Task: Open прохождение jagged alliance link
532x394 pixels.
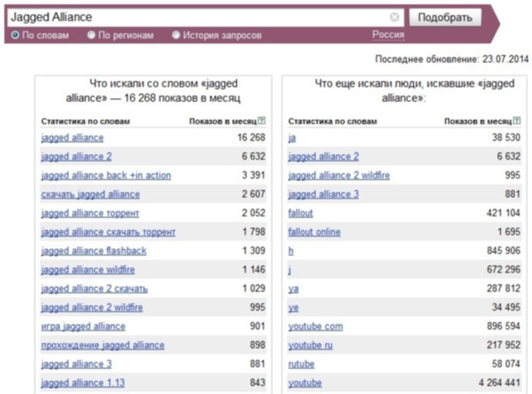Action: pyautogui.click(x=103, y=345)
